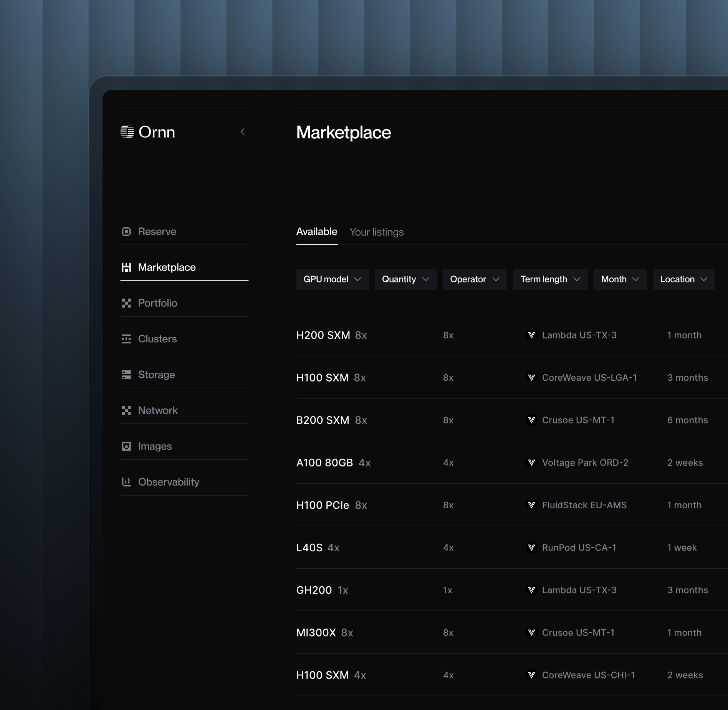
Task: Select the GH200 1x listing
Action: pyautogui.click(x=322, y=590)
